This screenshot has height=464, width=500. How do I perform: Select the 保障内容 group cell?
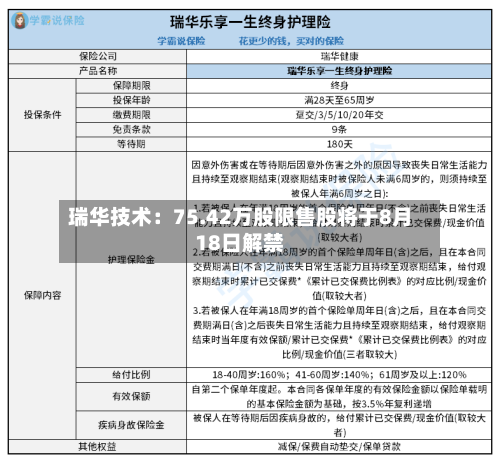(42, 295)
